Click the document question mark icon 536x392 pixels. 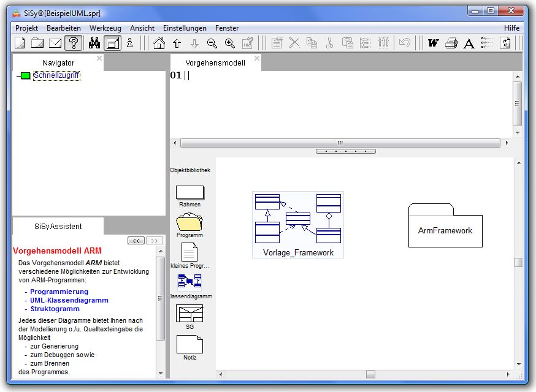click(248, 43)
